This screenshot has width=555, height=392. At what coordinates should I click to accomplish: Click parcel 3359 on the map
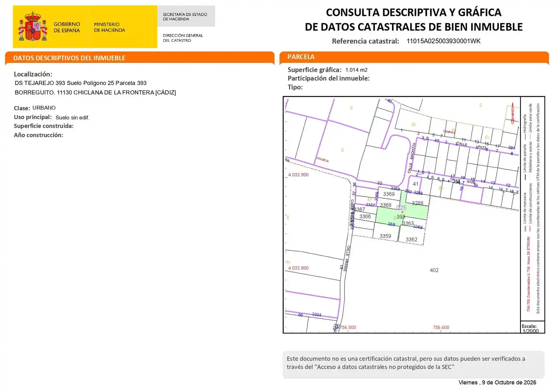coord(385,236)
